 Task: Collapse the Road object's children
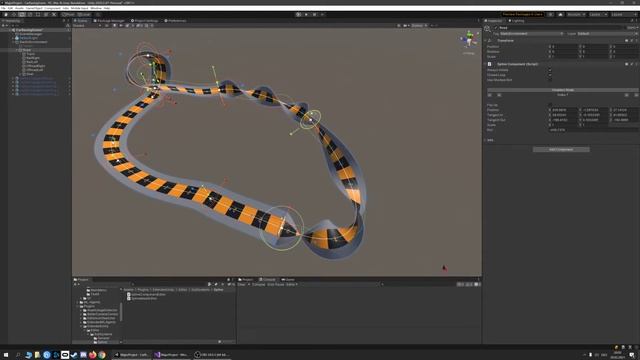coord(17,50)
